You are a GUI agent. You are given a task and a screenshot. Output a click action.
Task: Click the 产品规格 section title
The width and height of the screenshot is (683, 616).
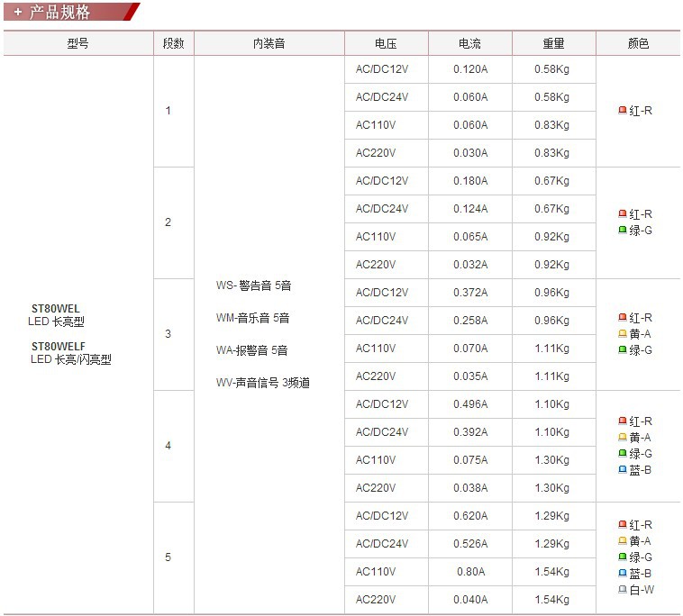coord(60,12)
